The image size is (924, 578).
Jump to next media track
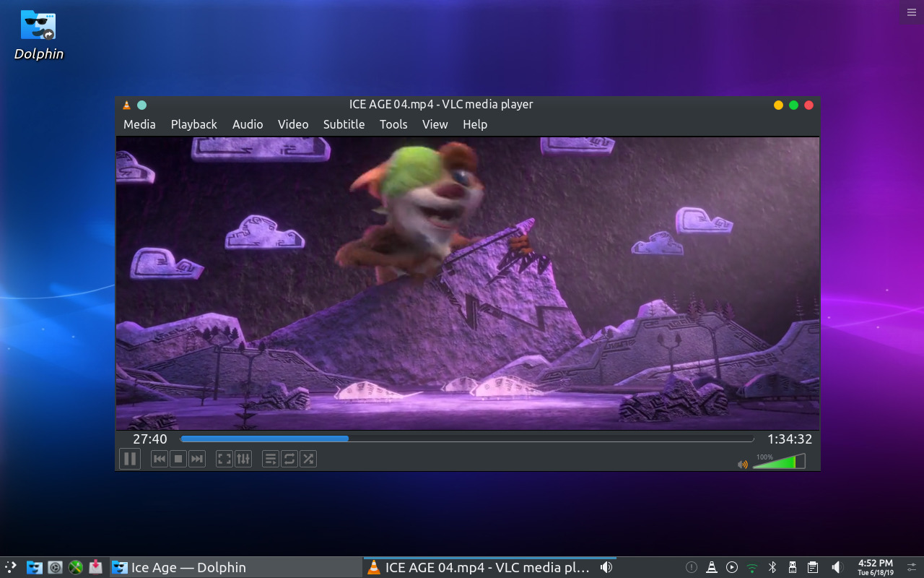197,459
